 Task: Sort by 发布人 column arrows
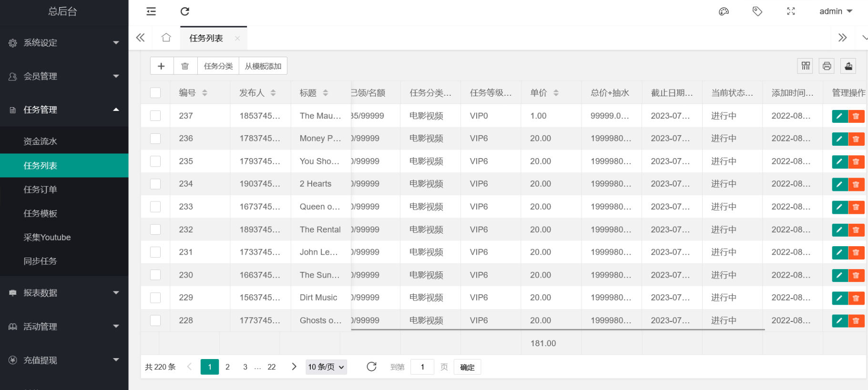tap(273, 93)
